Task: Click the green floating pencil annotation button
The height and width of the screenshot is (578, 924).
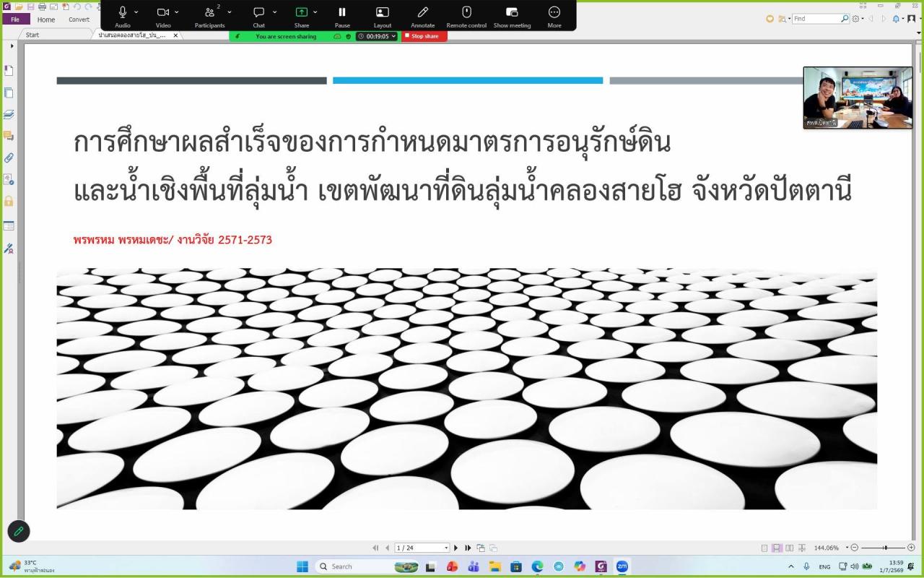Action: [x=19, y=531]
